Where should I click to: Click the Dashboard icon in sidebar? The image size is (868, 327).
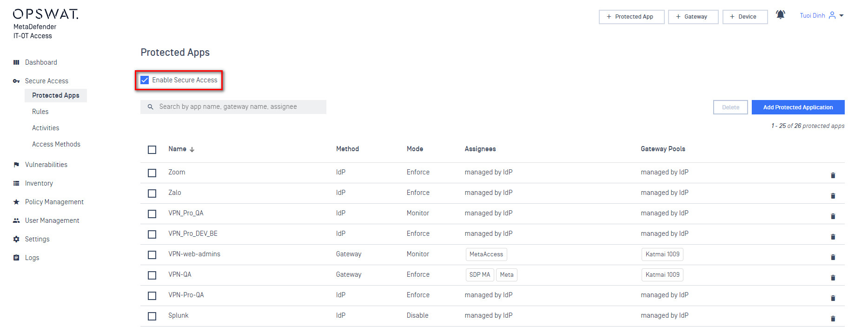click(x=16, y=62)
